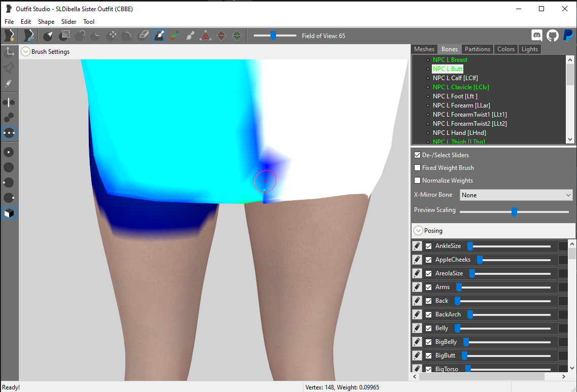This screenshot has width=577, height=392.
Task: Select the weight paint brush
Action: (x=159, y=35)
